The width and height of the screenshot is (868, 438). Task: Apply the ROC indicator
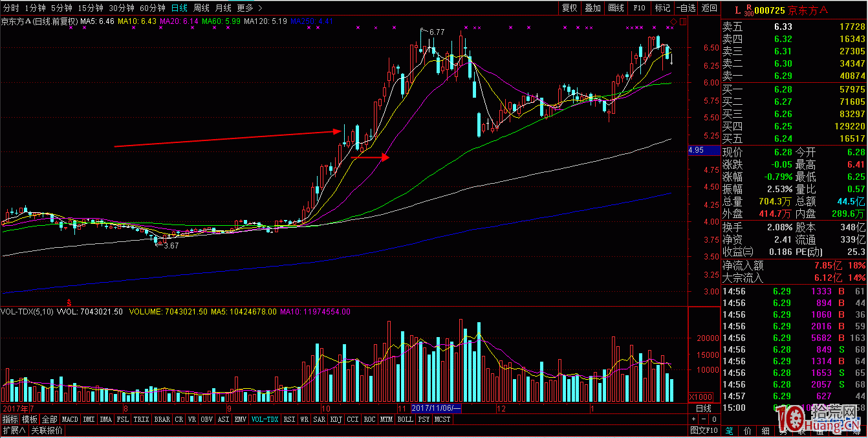pyautogui.click(x=370, y=419)
